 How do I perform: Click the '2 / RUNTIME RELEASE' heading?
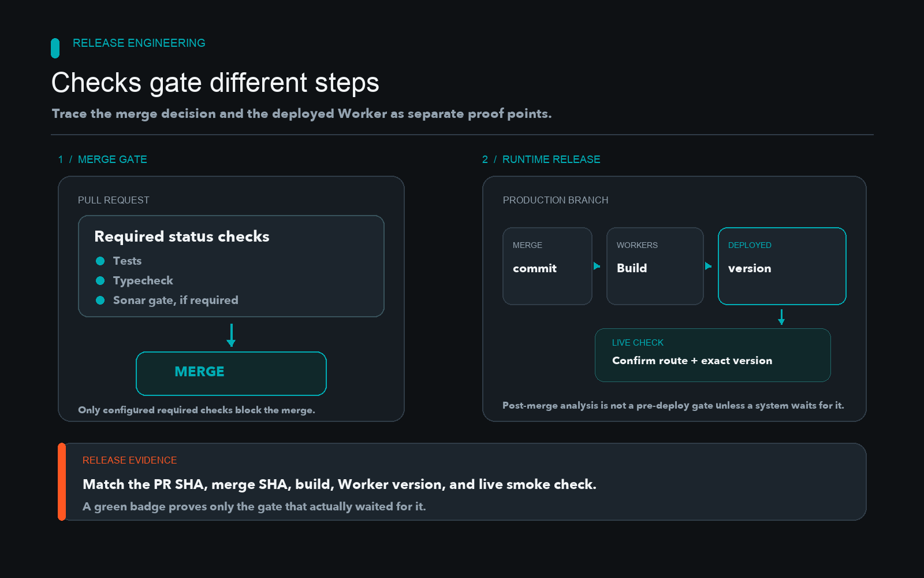pyautogui.click(x=541, y=160)
